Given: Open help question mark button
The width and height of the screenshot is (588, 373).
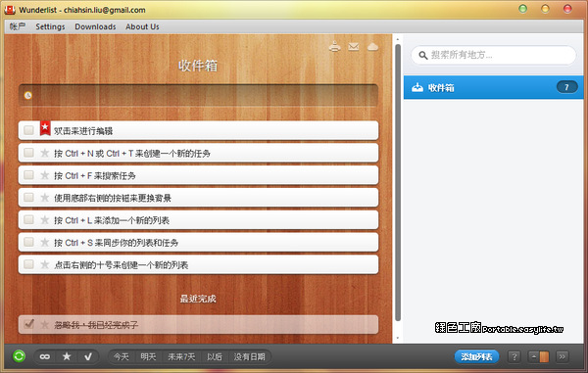Looking at the screenshot, I should (514, 356).
